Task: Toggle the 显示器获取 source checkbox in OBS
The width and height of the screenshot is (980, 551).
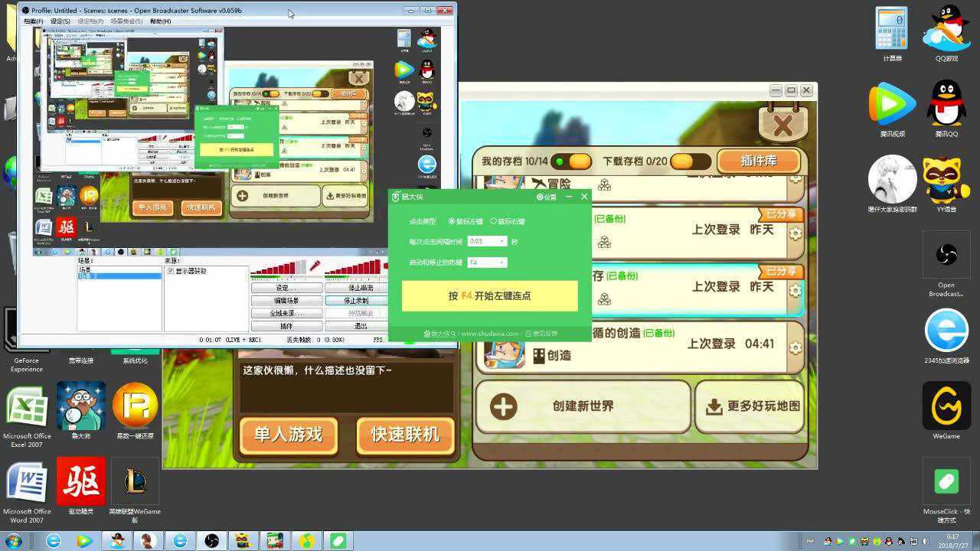Action: [x=171, y=271]
